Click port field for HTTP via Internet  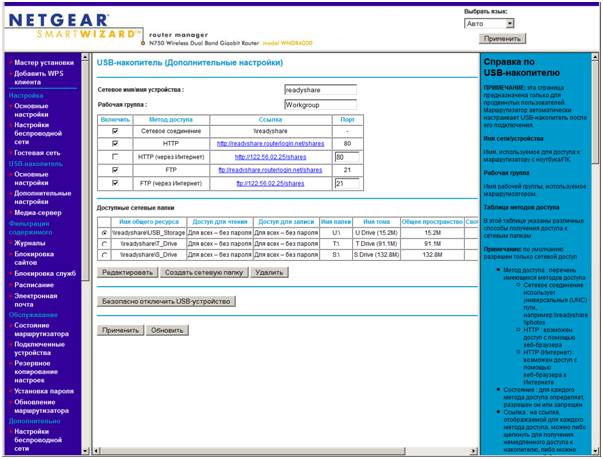[x=347, y=157]
